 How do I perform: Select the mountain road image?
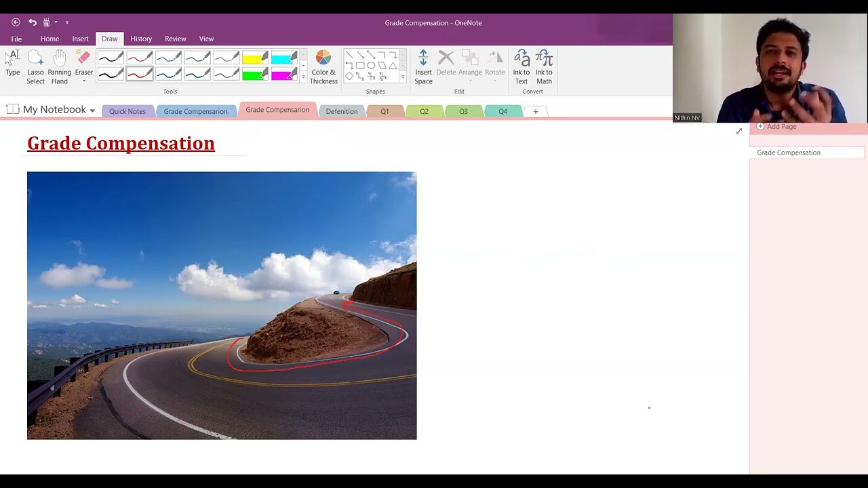coord(222,306)
